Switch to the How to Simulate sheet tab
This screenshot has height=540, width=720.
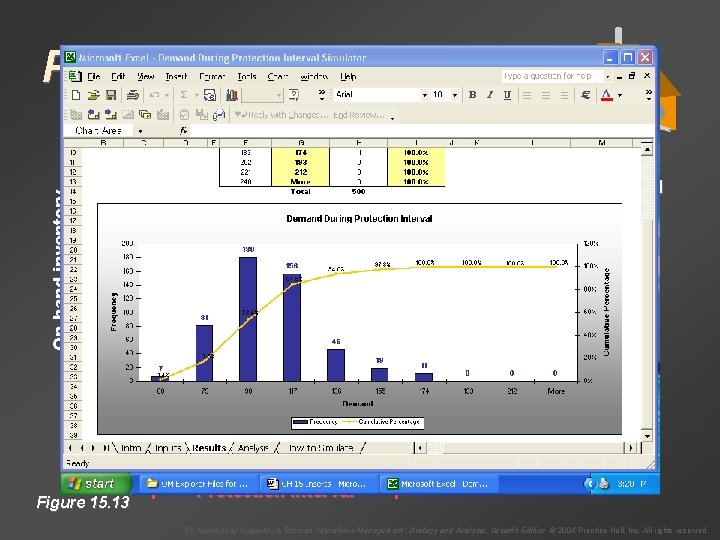pyautogui.click(x=321, y=448)
